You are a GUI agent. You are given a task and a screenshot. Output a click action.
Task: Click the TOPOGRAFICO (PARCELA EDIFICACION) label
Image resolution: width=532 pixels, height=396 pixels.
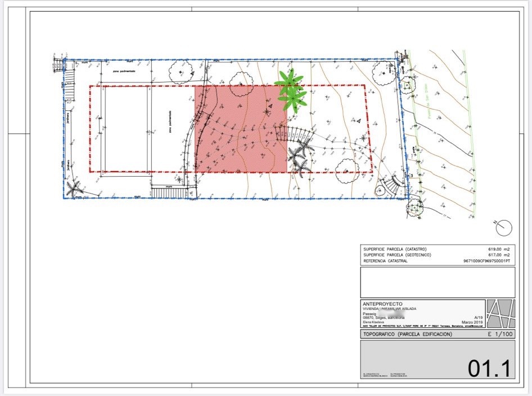[408, 335]
